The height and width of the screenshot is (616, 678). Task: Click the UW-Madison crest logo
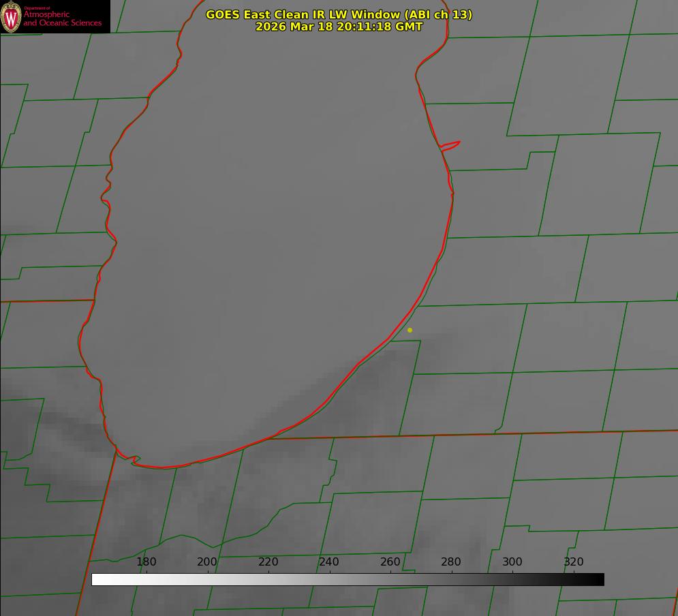click(12, 17)
